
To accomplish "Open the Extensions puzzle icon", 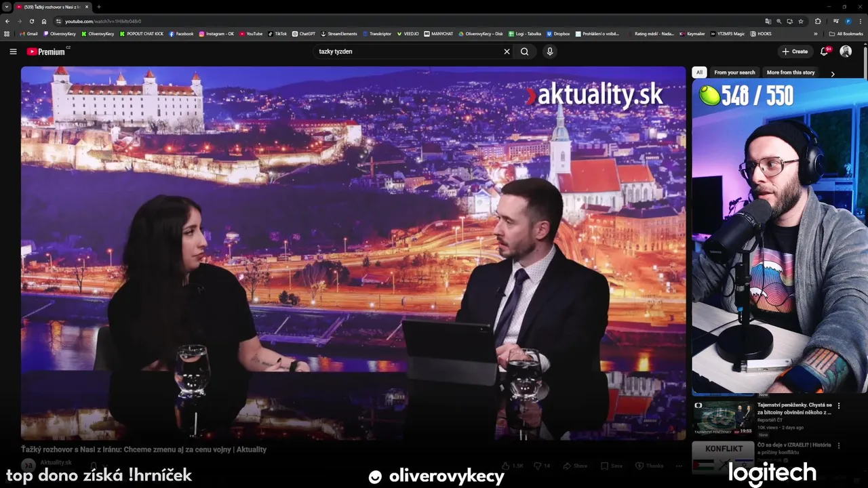I will [x=818, y=21].
